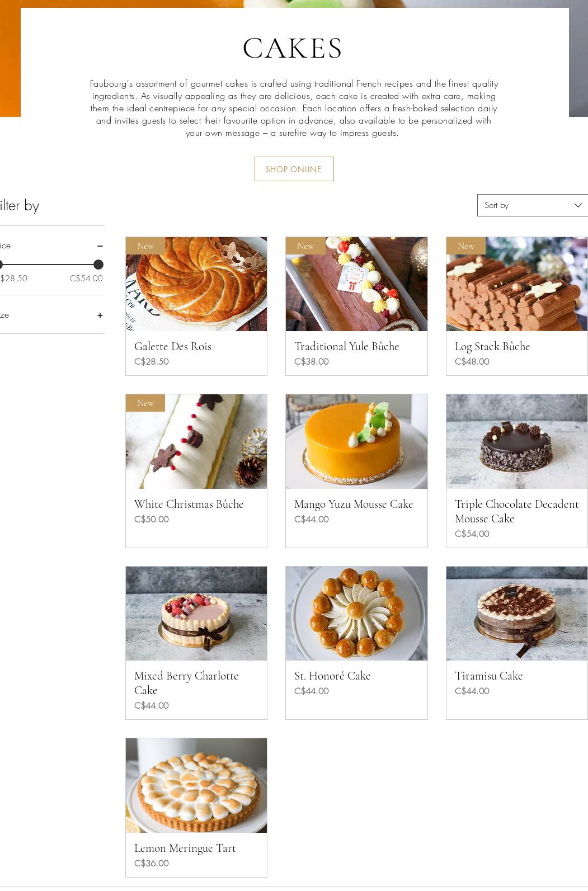Open the Sort by dropdown

pyautogui.click(x=531, y=205)
